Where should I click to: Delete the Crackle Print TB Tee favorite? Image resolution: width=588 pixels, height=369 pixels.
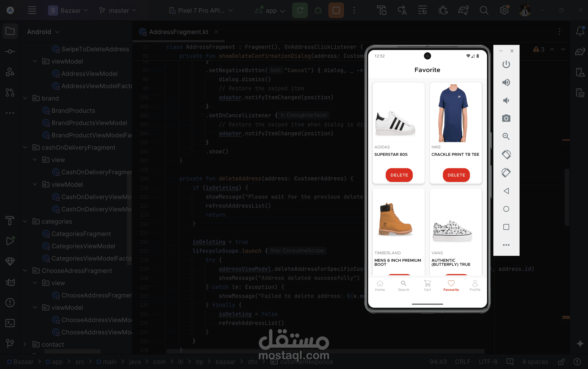(456, 175)
